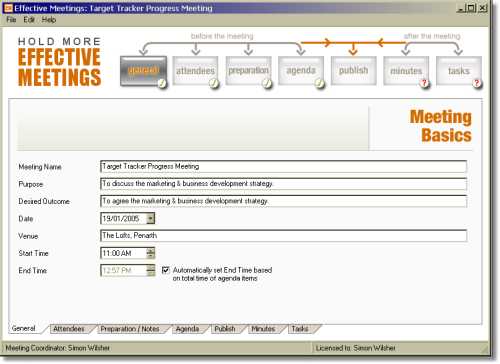The height and width of the screenshot is (364, 500).
Task: Open the agenda step button
Action: 301,71
